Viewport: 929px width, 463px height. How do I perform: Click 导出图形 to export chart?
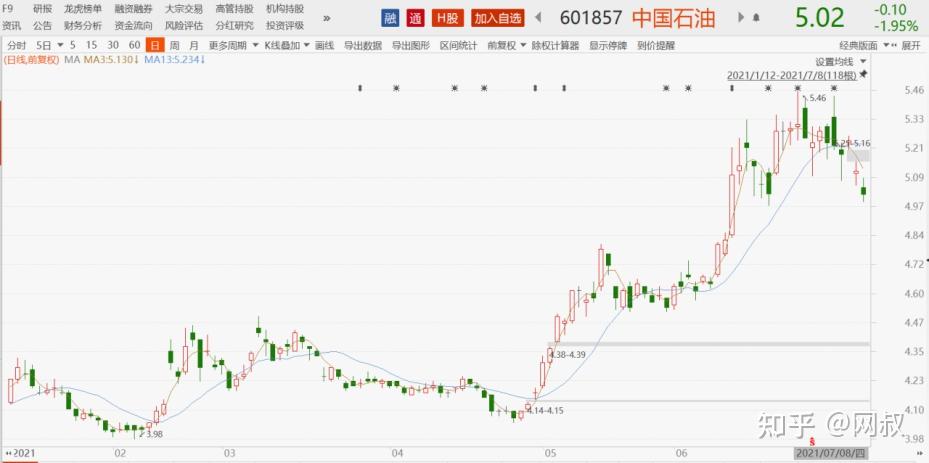pyautogui.click(x=411, y=45)
